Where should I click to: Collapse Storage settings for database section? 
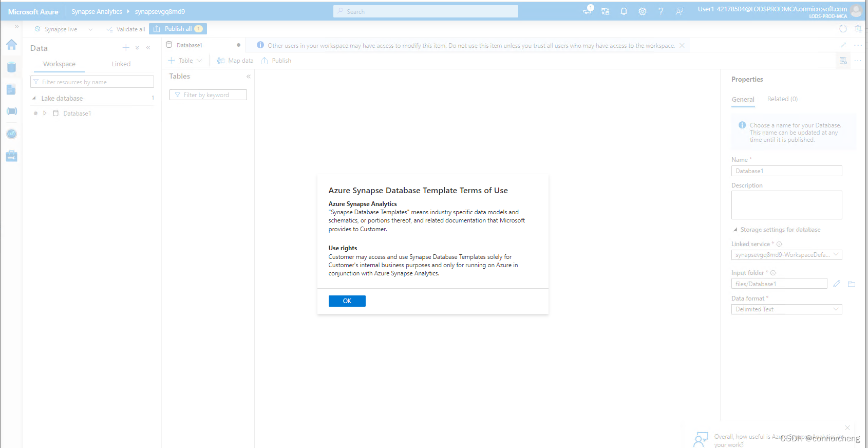735,230
